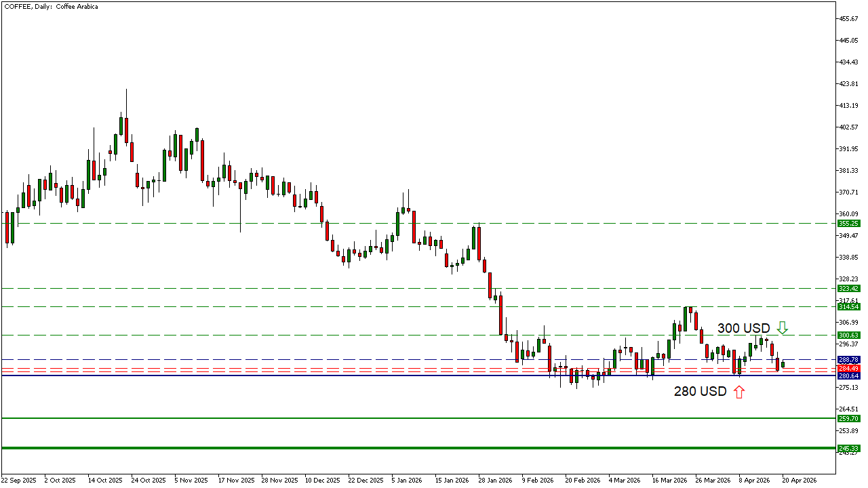Click the 355.25 price level tag
Image resolution: width=868 pixels, height=488 pixels.
(x=848, y=223)
